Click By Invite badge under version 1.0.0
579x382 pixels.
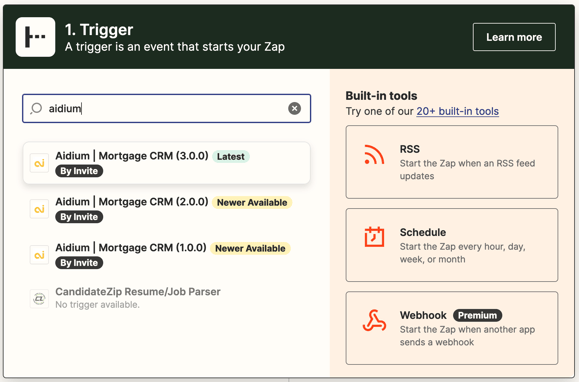tap(79, 263)
